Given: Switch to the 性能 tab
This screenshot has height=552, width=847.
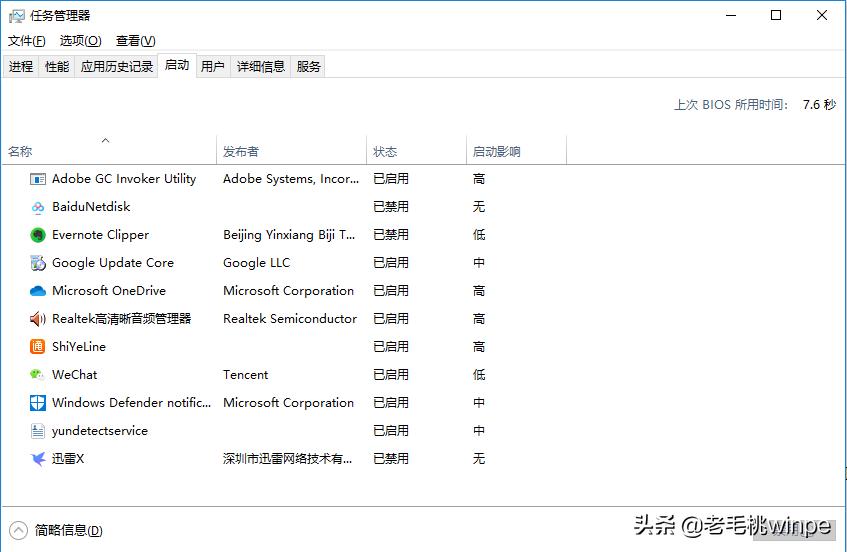Looking at the screenshot, I should pyautogui.click(x=57, y=66).
